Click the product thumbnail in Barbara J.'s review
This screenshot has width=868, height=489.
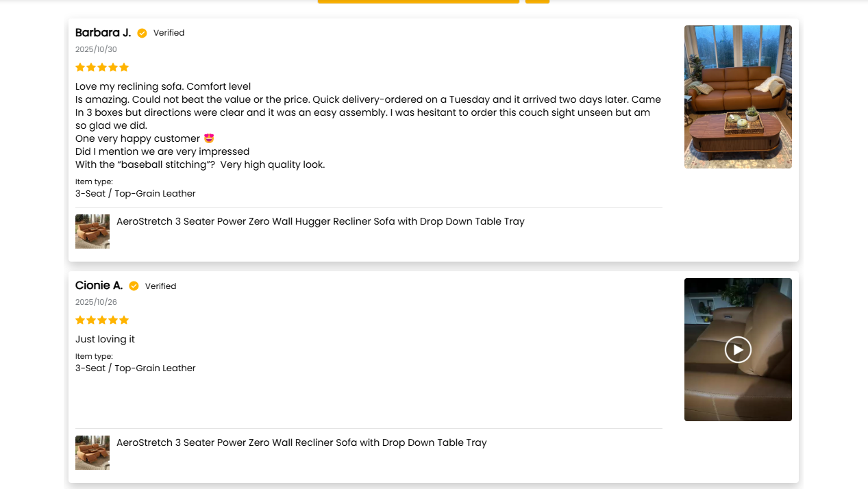click(92, 231)
